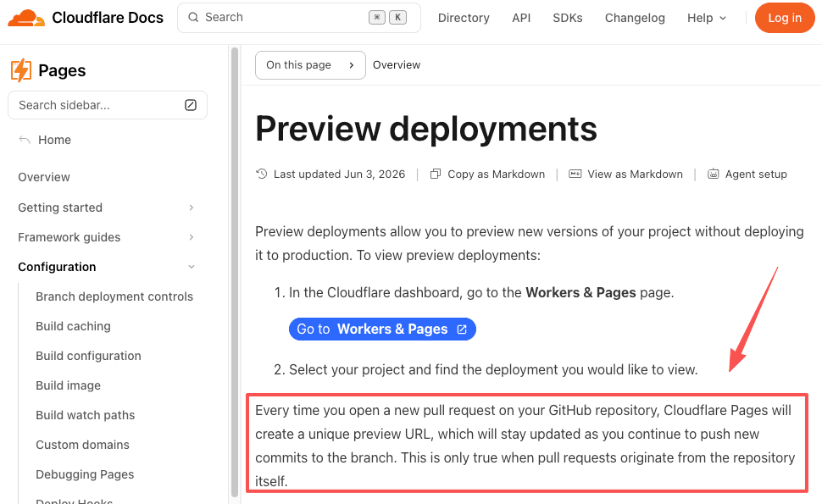Open the Help dropdown menu
The image size is (822, 504).
click(707, 18)
